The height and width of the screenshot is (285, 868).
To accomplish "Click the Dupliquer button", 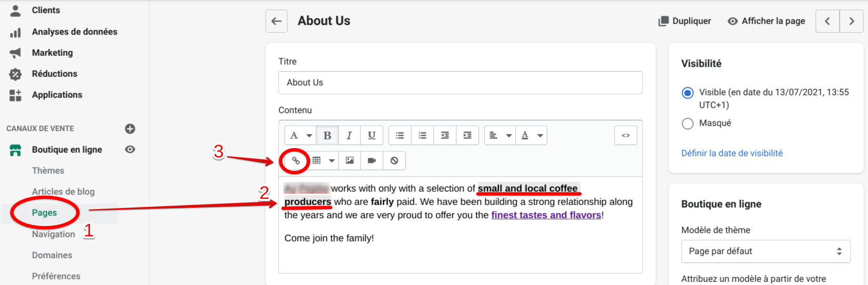I will coord(685,21).
